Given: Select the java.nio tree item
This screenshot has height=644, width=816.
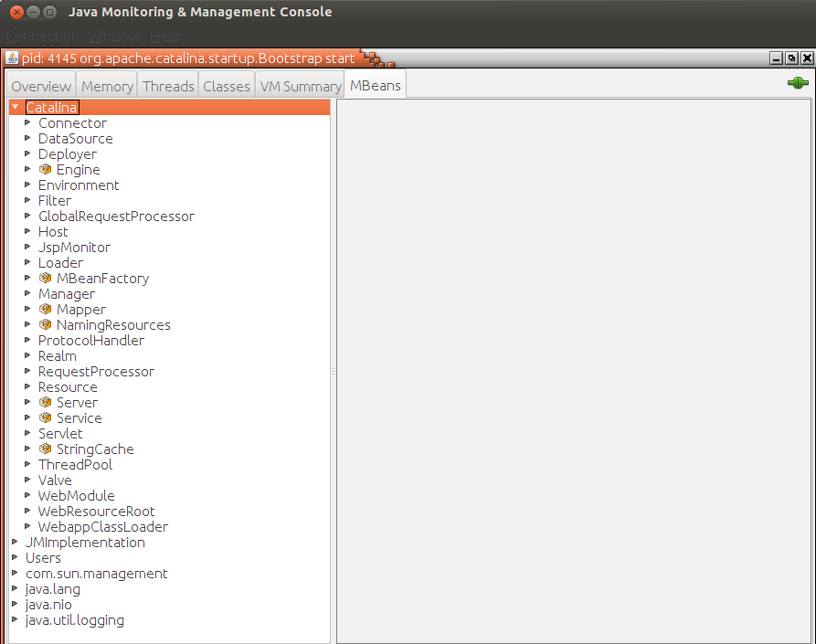Looking at the screenshot, I should coord(48,605).
